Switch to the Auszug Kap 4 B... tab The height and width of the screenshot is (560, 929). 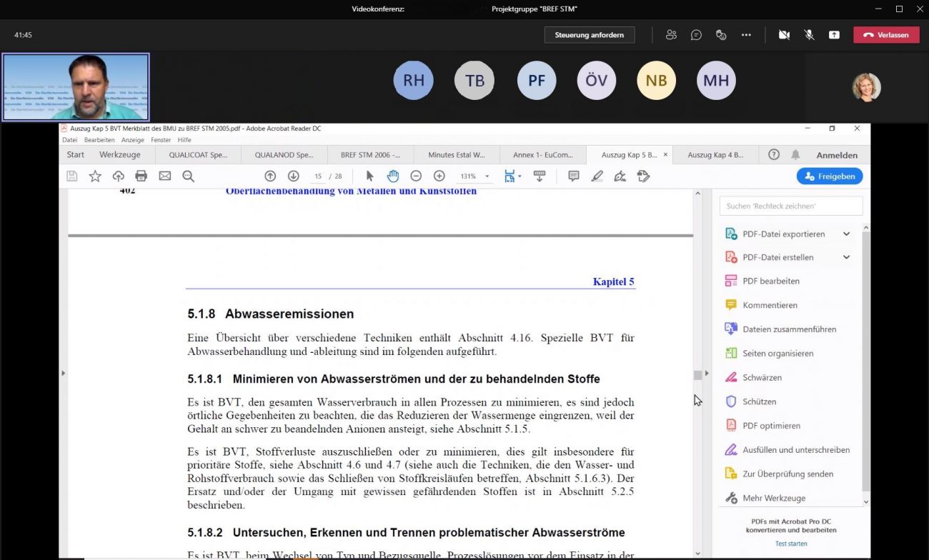pyautogui.click(x=715, y=154)
